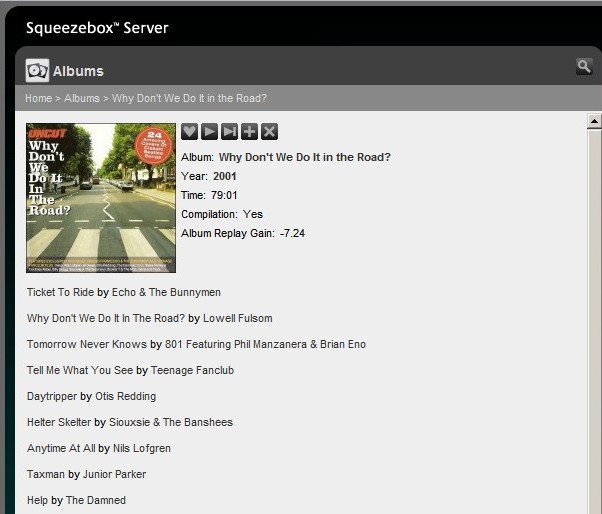Add album to playlist with plus icon
The image size is (602, 514).
point(249,131)
